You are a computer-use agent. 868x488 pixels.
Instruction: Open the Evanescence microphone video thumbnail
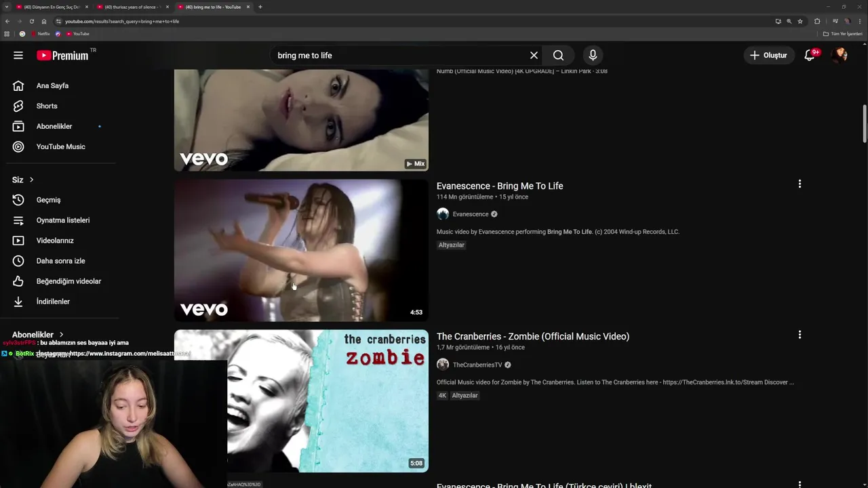301,250
